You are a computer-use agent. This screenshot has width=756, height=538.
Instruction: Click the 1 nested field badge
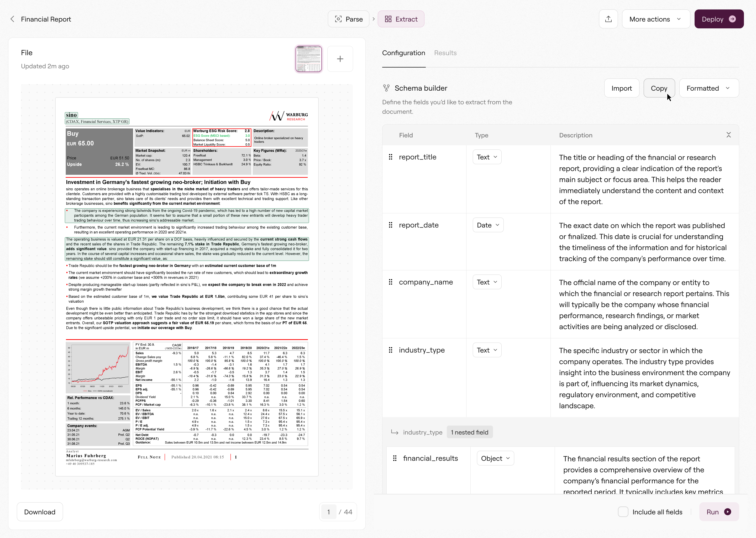tap(469, 432)
